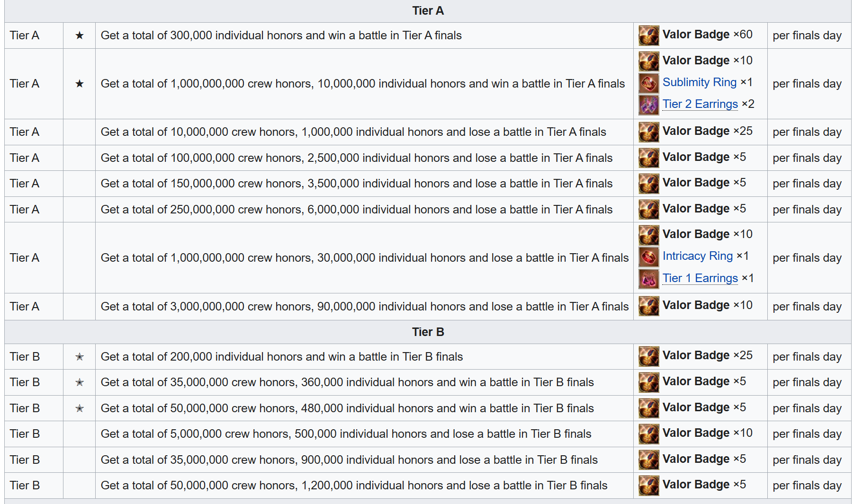Click "Valor Badge ×10" in the 3,000,000,000 crew row
Image resolution: width=854 pixels, height=504 pixels.
point(707,305)
